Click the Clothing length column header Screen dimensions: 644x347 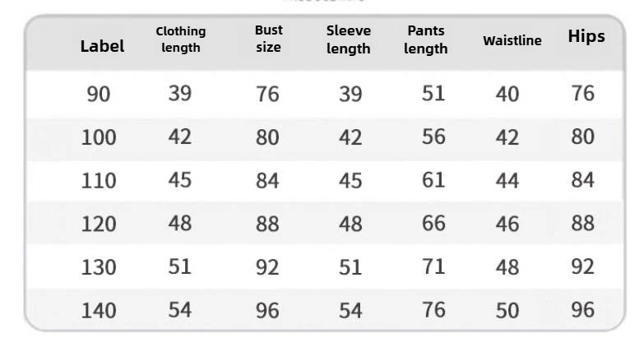click(181, 39)
